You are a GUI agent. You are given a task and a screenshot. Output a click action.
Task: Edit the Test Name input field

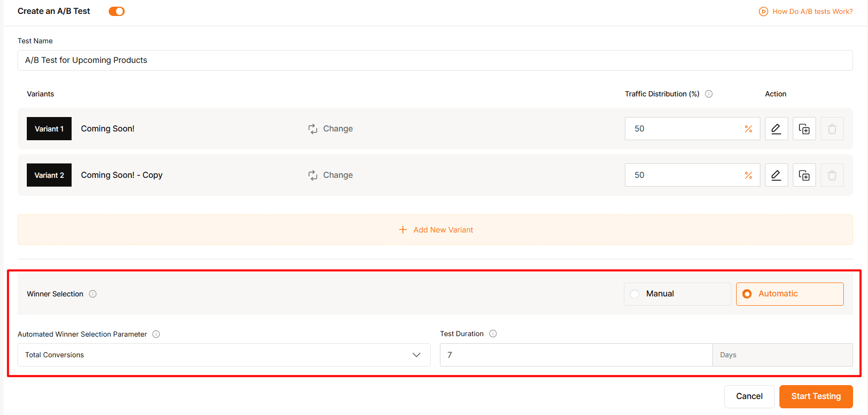(435, 60)
